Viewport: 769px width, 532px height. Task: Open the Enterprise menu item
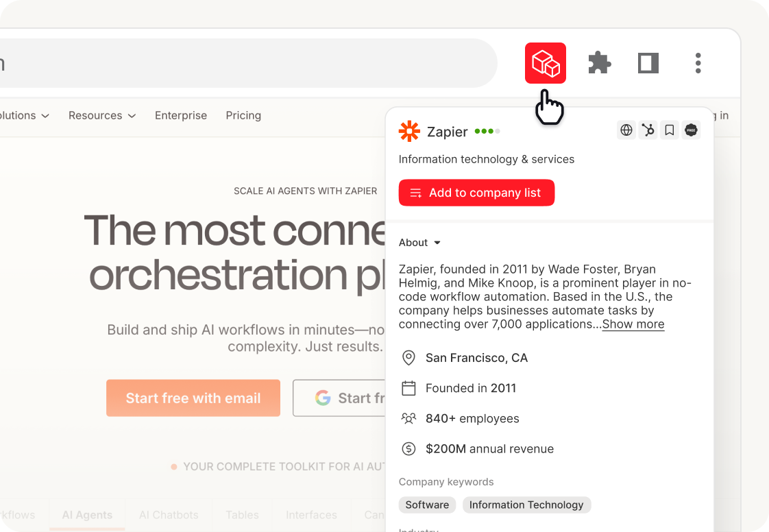(181, 115)
